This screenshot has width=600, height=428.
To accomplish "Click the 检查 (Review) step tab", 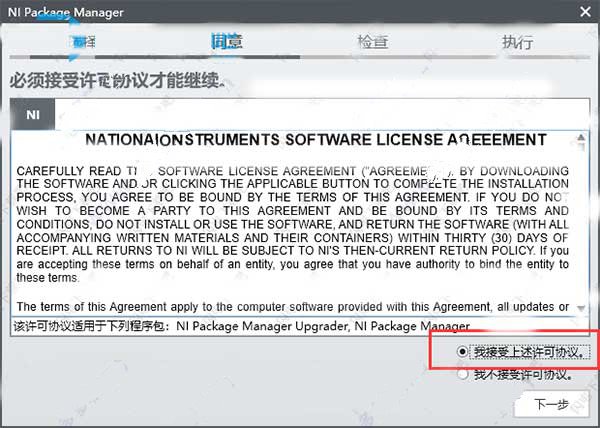I will click(x=373, y=41).
